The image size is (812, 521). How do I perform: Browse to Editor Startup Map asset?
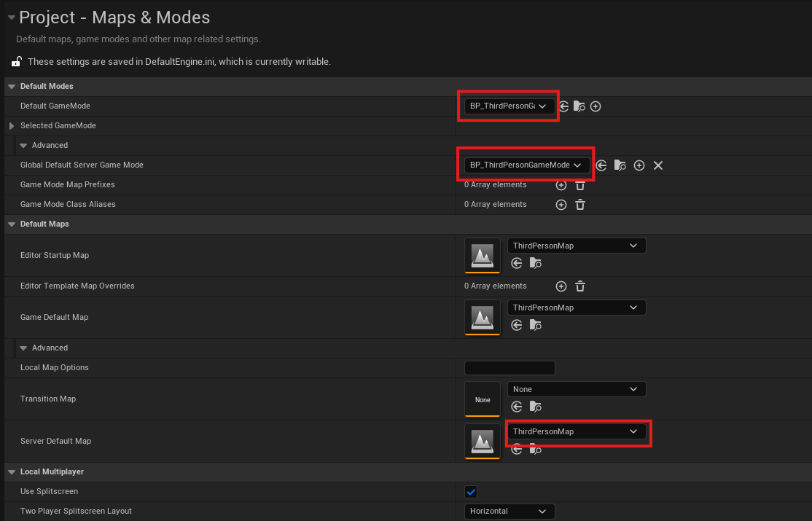click(536, 263)
